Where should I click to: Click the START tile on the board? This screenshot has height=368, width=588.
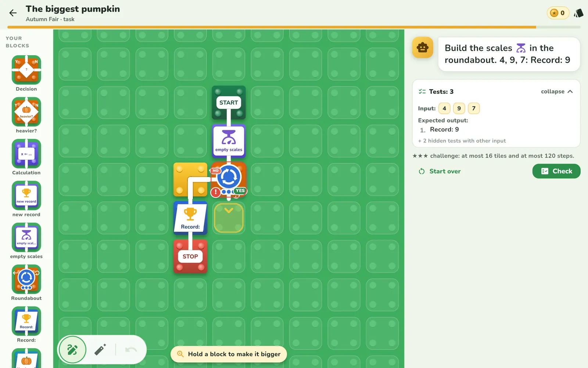point(229,103)
